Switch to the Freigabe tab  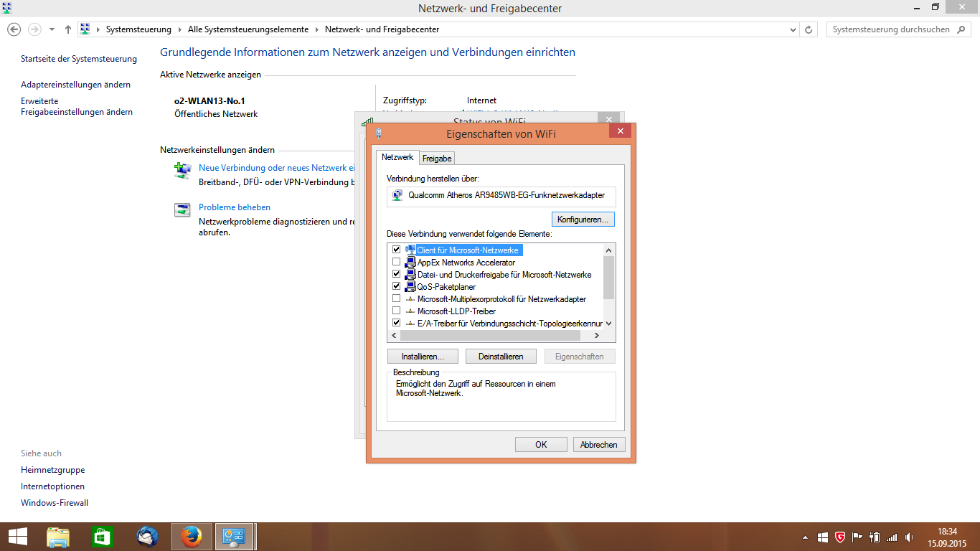click(437, 159)
